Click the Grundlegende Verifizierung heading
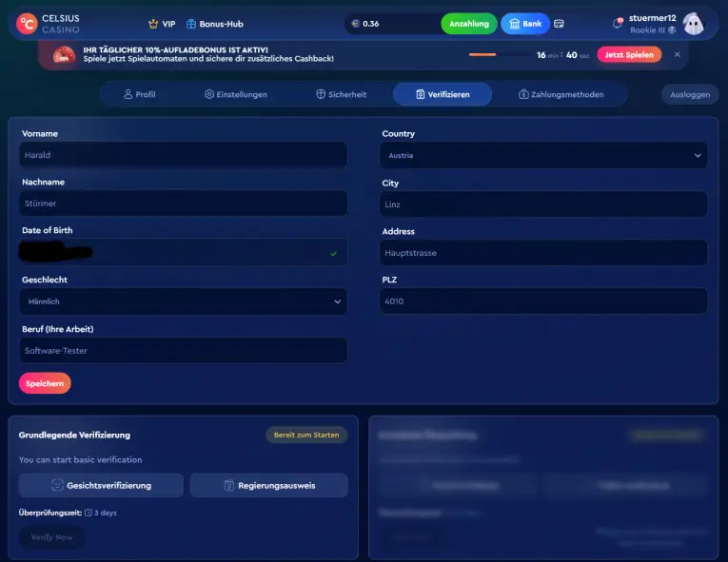 tap(74, 435)
